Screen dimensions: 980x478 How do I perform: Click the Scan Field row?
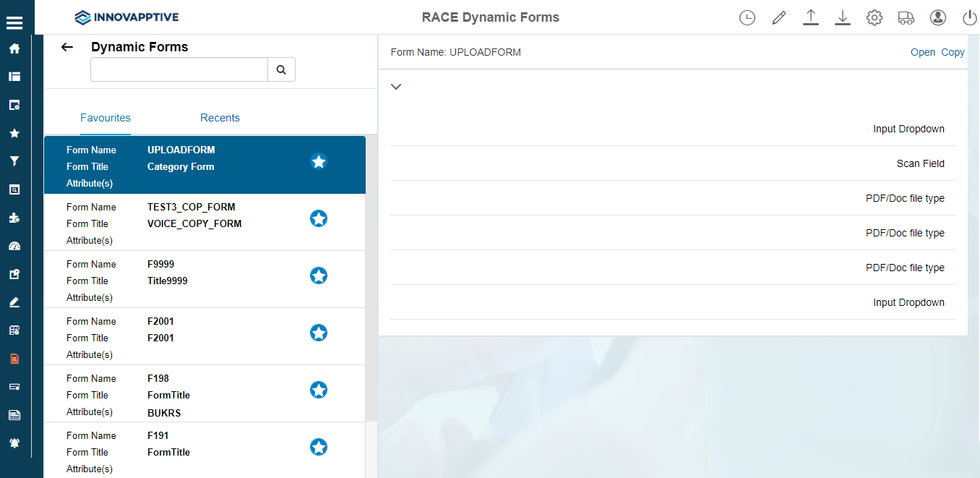click(x=673, y=163)
